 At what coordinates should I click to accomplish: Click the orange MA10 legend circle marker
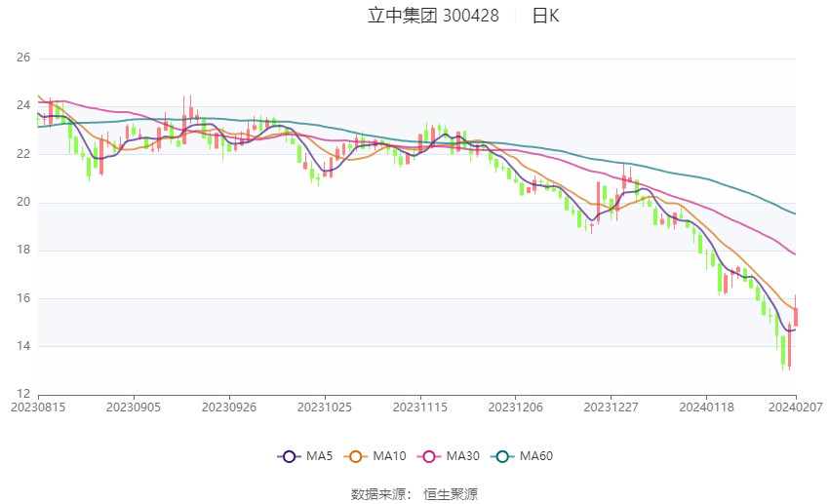[x=357, y=456]
